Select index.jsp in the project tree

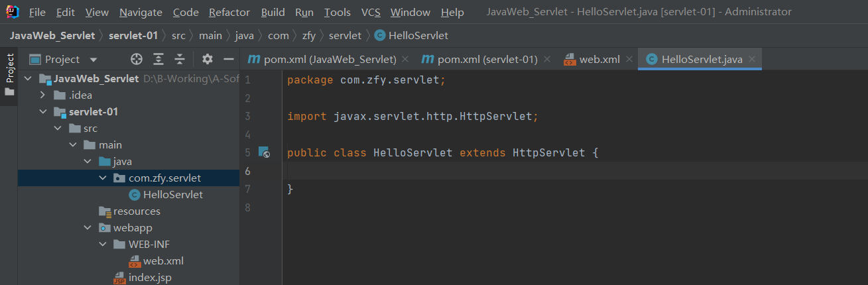149,278
